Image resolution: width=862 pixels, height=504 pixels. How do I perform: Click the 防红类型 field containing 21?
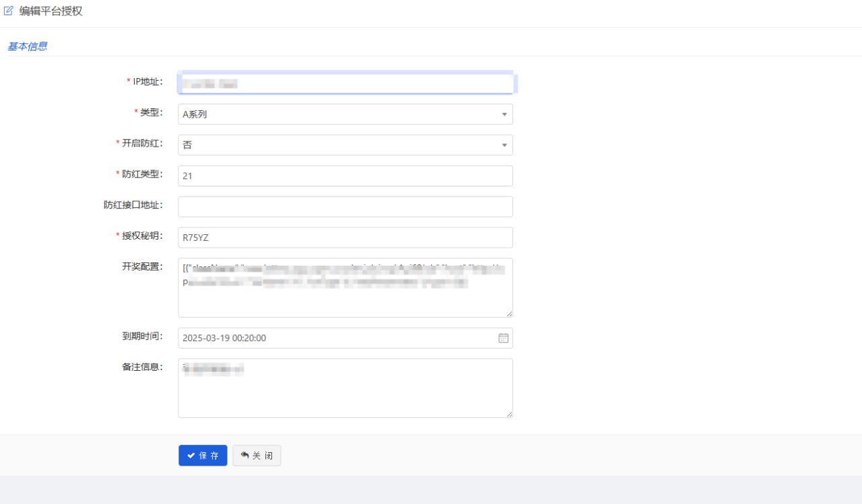point(345,176)
